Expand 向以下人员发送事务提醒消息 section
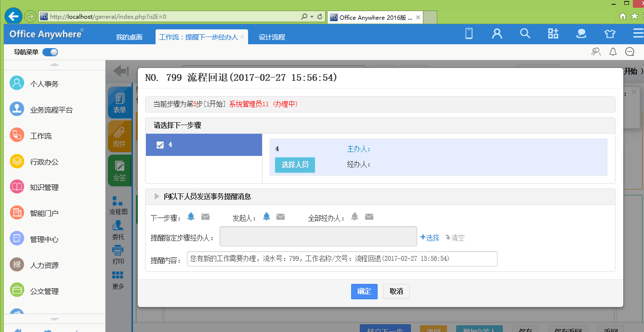The height and width of the screenshot is (332, 644). coord(157,196)
